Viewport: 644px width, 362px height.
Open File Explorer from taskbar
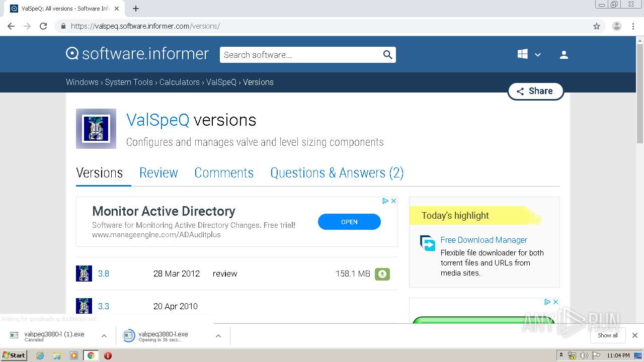[x=57, y=355]
